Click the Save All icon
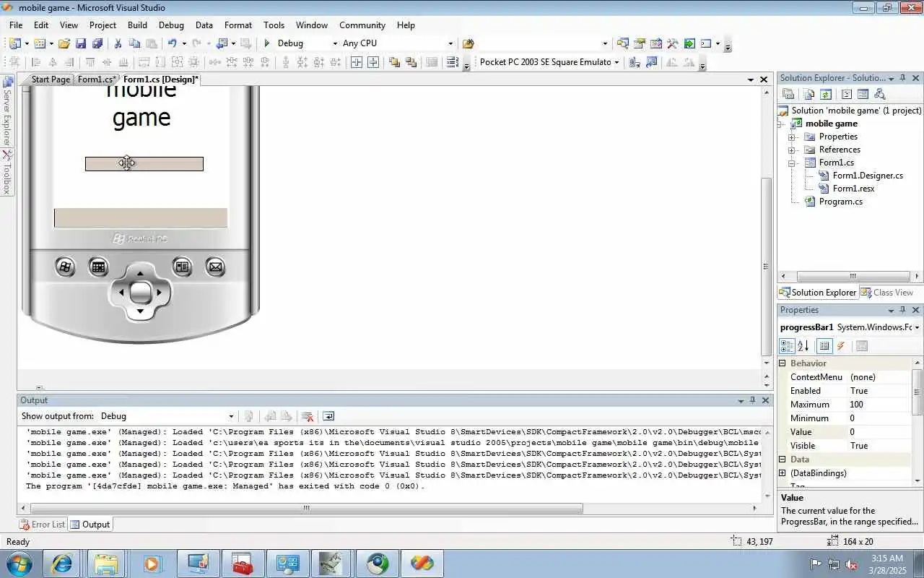 97,43
